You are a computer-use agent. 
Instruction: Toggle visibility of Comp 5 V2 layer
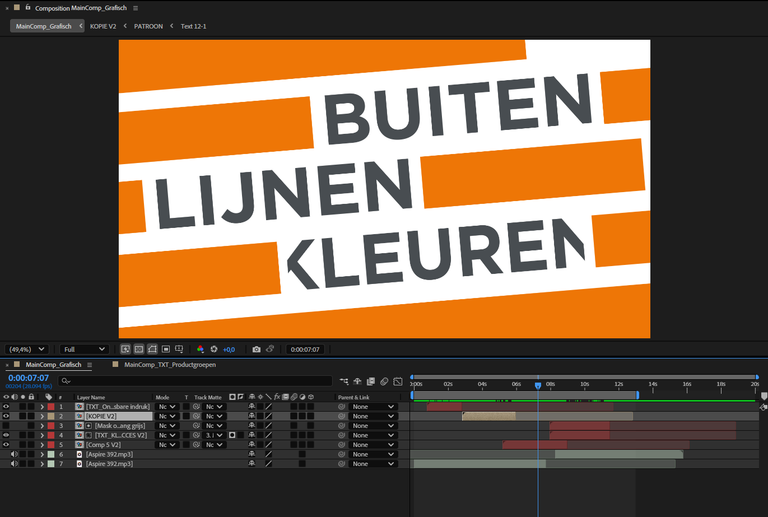pos(6,445)
